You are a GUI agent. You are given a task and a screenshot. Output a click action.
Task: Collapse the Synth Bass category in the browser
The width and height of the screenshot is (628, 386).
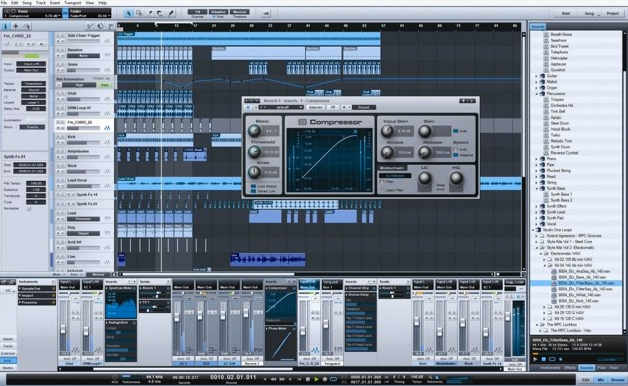click(x=537, y=188)
